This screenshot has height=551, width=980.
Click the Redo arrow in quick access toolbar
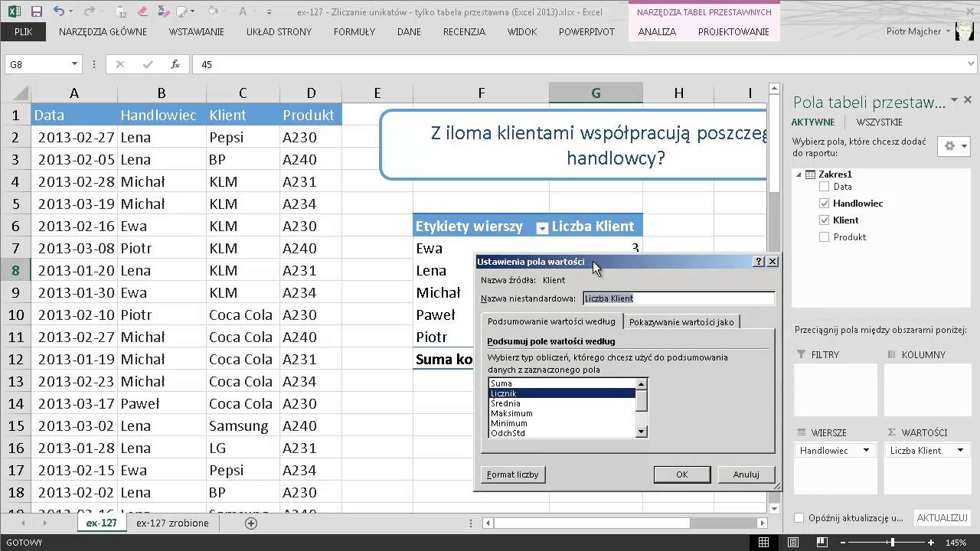click(x=89, y=11)
